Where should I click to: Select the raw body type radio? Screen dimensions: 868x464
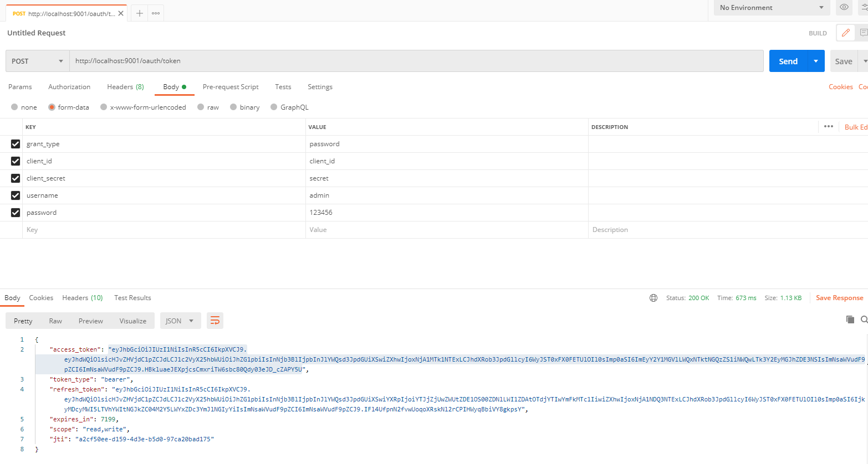tap(201, 107)
